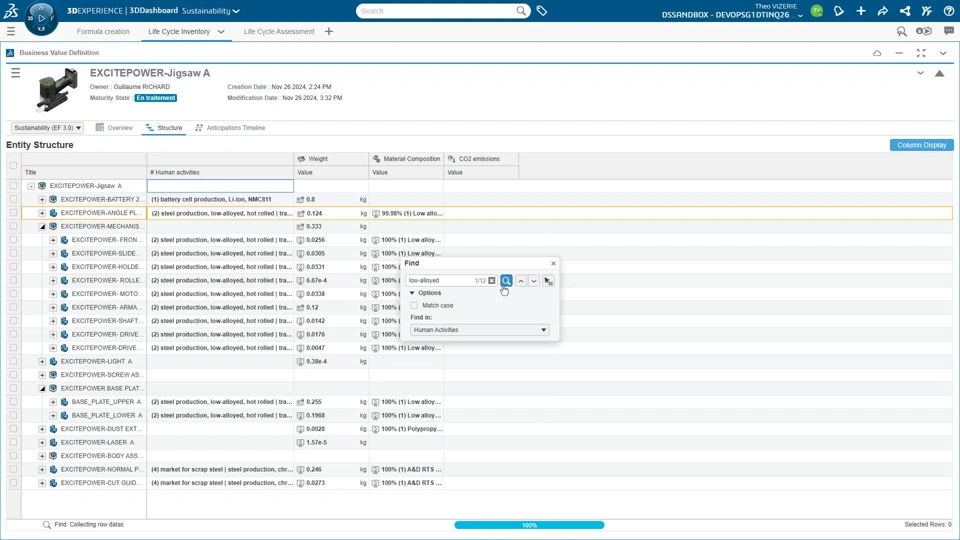Open notifications bell icon
The image size is (960, 540).
(x=839, y=10)
